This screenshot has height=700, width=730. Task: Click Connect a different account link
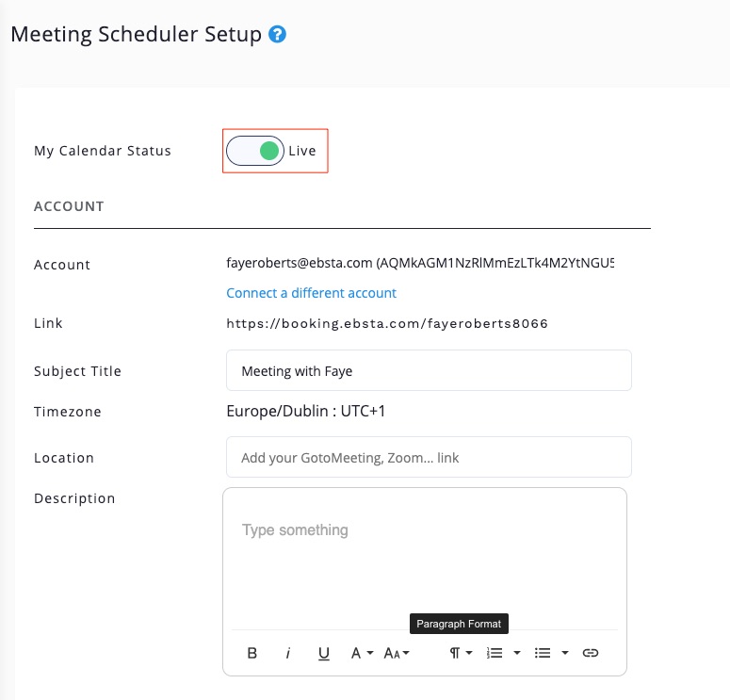coord(311,293)
